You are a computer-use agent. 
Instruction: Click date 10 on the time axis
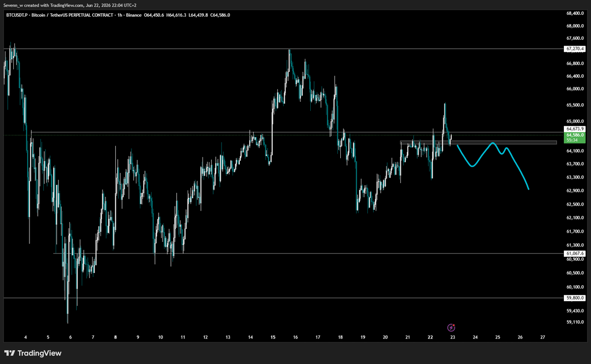pyautogui.click(x=161, y=337)
